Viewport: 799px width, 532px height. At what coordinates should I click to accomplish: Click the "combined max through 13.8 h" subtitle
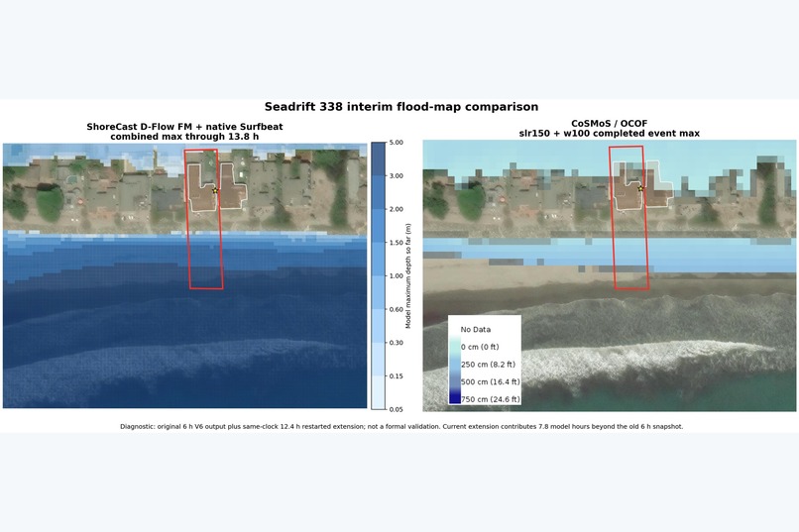184,137
